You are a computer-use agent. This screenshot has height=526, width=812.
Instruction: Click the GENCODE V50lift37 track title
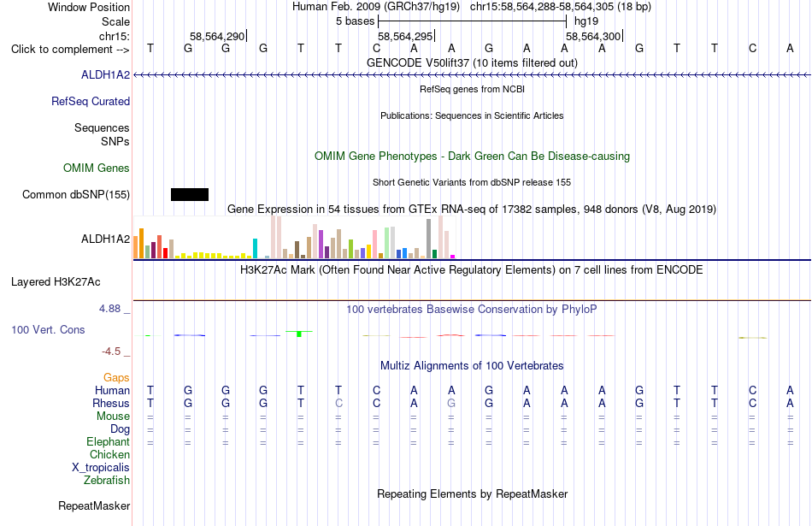(472, 62)
